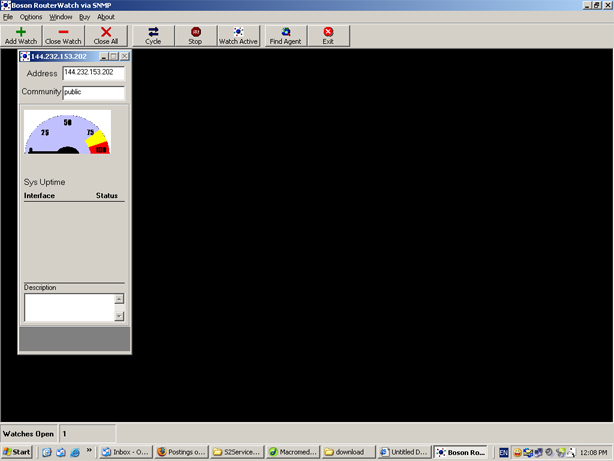Screen dimensions: 614x461
Task: Click the Internet Explorer quick launch icon
Action: 75,452
